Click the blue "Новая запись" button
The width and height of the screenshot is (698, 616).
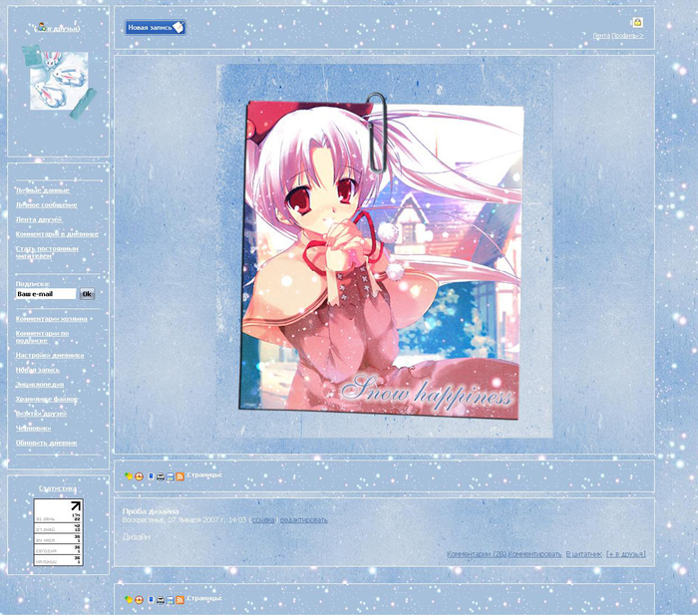click(156, 27)
